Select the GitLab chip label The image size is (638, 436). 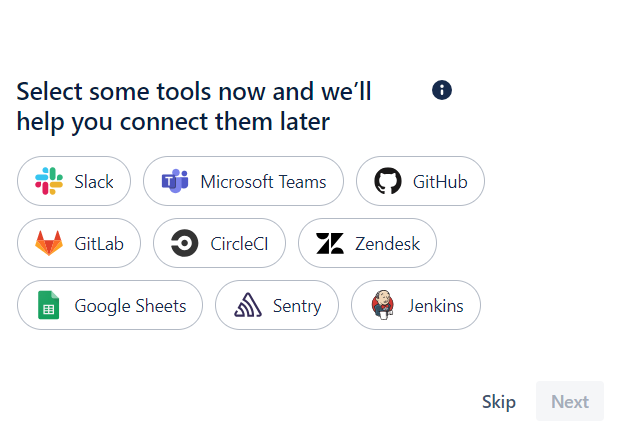pos(99,244)
